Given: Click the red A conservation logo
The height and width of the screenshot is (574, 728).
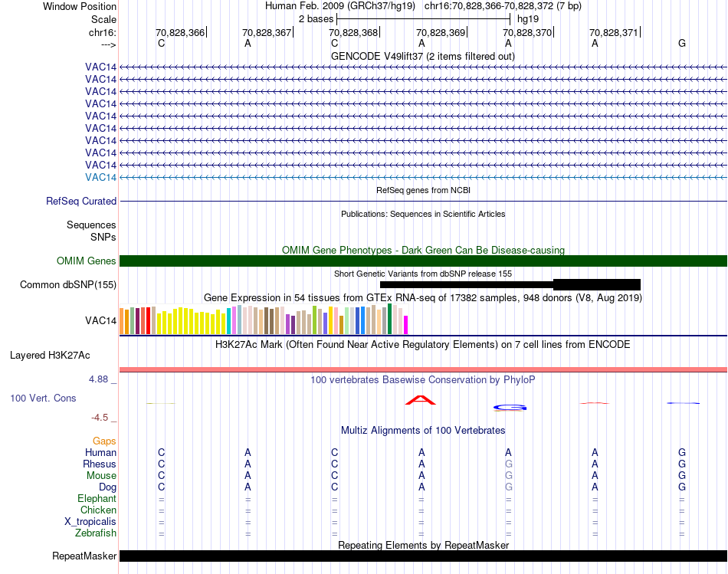Looking at the screenshot, I should pos(421,400).
